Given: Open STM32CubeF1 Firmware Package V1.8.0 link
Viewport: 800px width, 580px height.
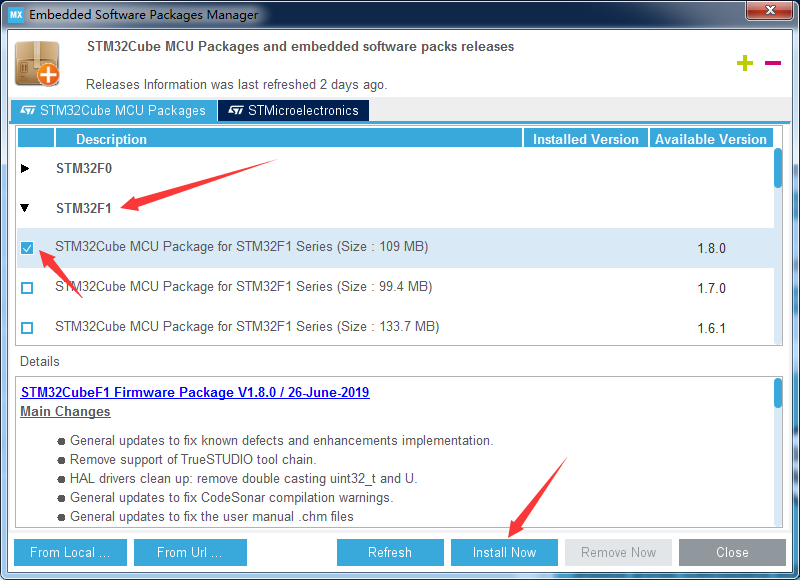Looking at the screenshot, I should [x=195, y=392].
